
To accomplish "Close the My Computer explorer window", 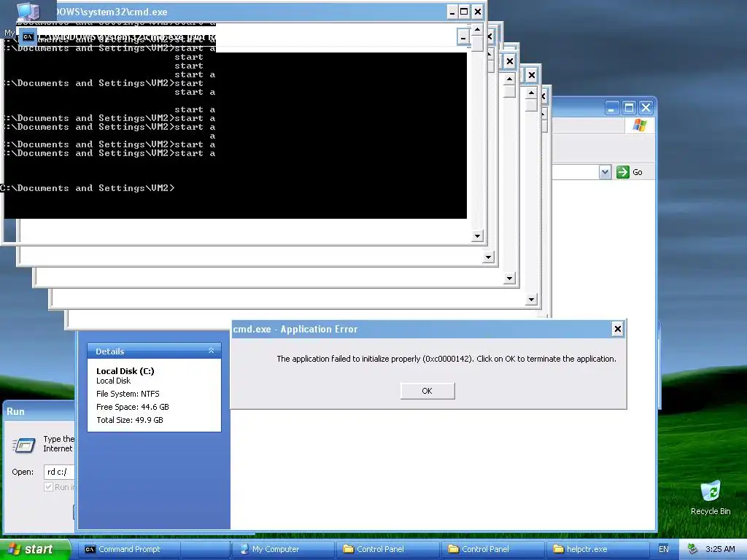I will pyautogui.click(x=646, y=108).
